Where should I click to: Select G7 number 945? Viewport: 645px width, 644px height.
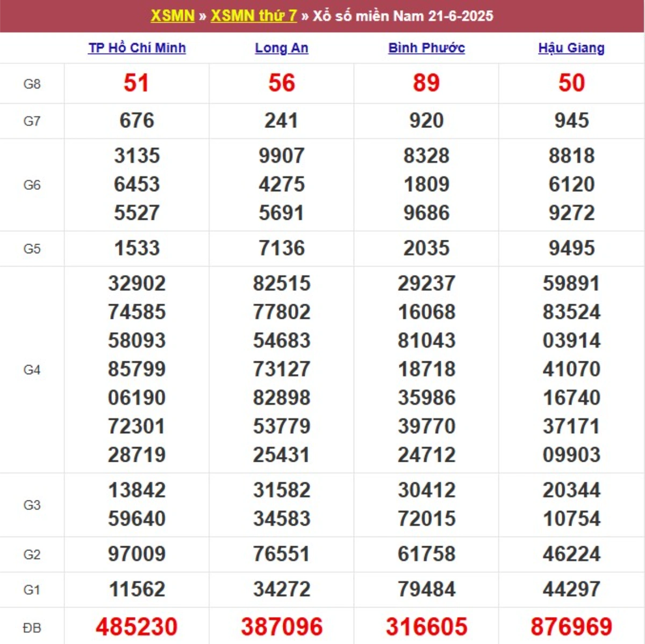coord(571,120)
